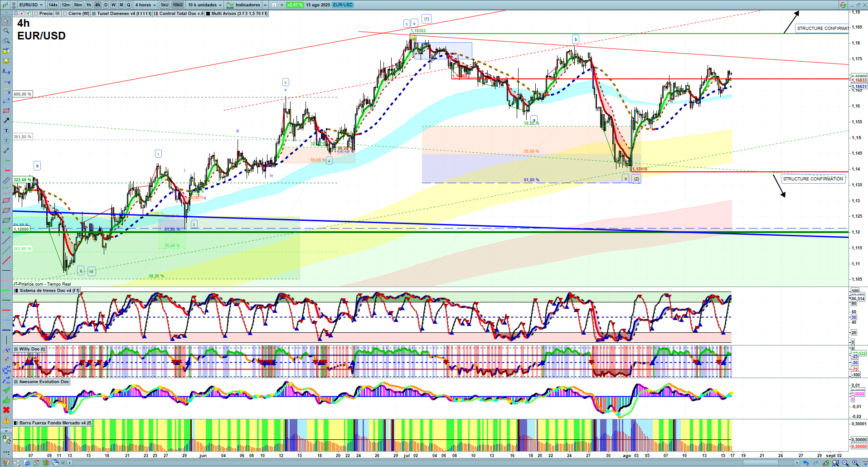The image size is (868, 467).
Task: Open the 4 horas timeframe dropdown
Action: point(145,5)
